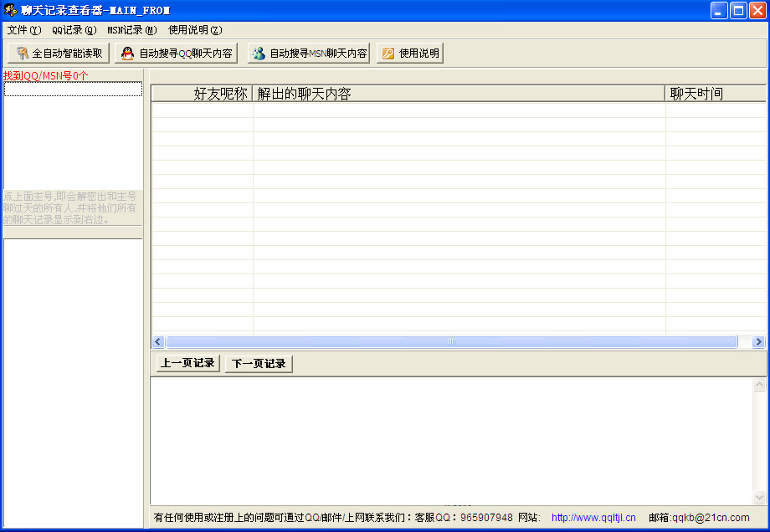
Task: Click the 解出的聊天内容 column header
Action: point(459,94)
